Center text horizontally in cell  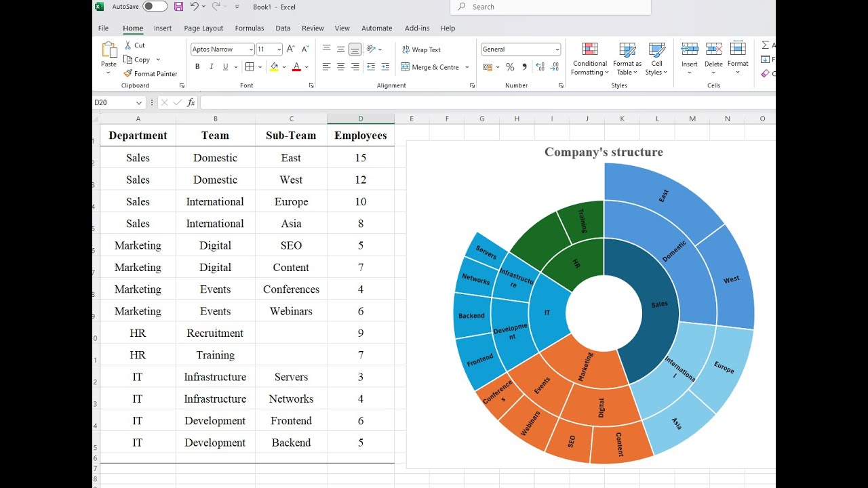click(340, 66)
